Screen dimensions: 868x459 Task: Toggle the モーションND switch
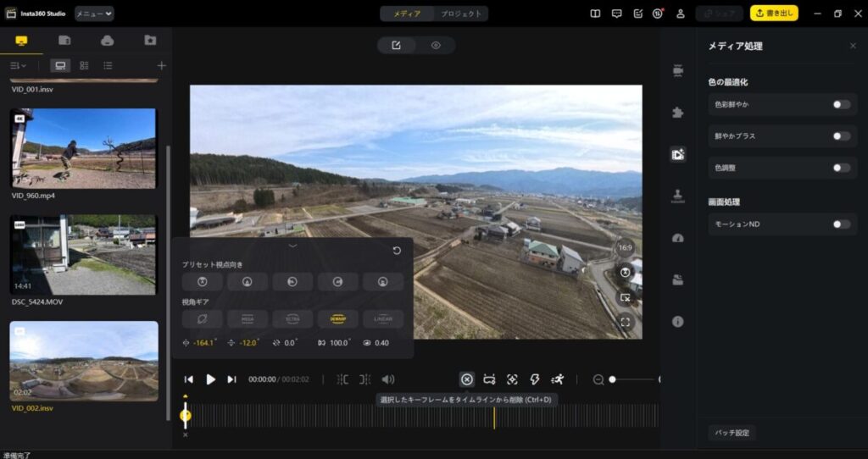(841, 224)
